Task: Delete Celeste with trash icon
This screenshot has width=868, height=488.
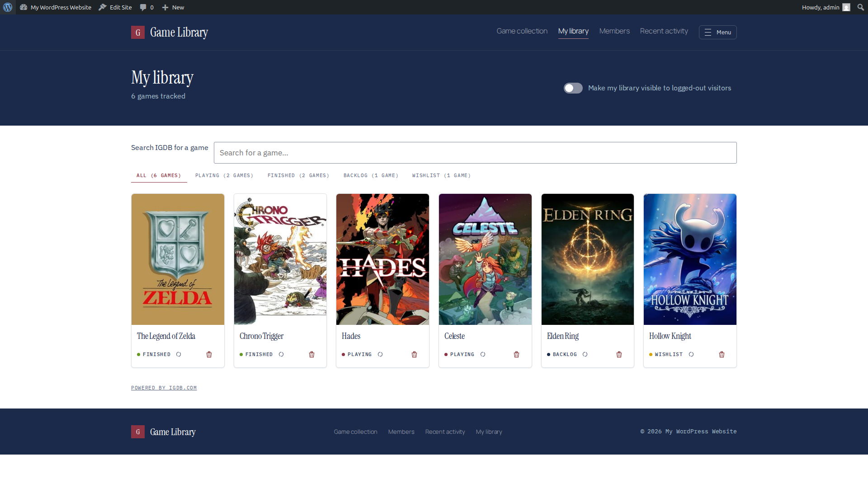Action: tap(516, 354)
